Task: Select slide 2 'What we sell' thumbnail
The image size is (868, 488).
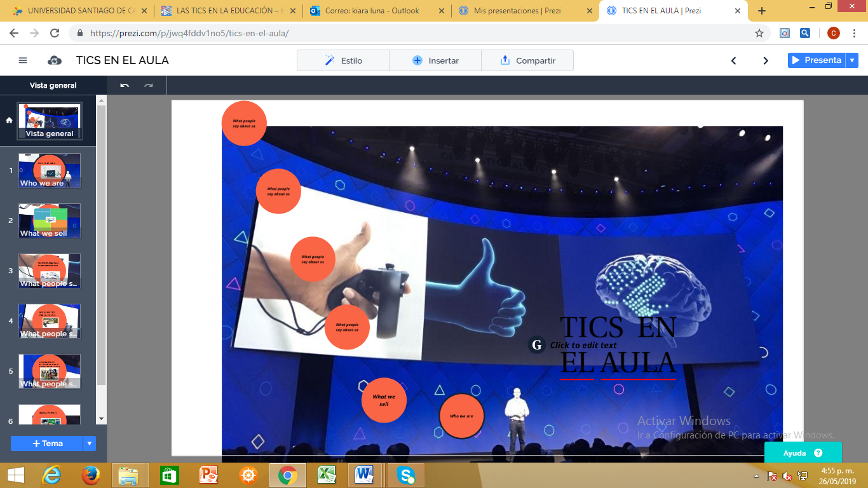Action: click(x=50, y=220)
